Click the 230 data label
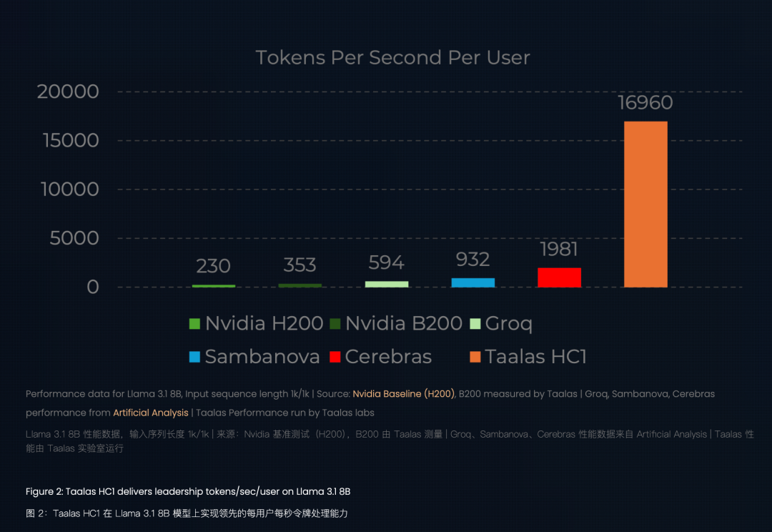Image resolution: width=772 pixels, height=532 pixels. [x=213, y=266]
